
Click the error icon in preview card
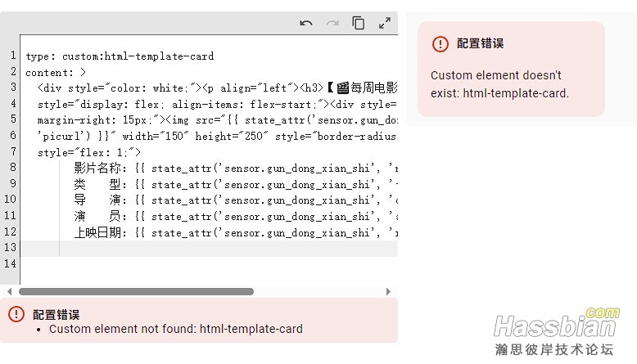tap(440, 44)
